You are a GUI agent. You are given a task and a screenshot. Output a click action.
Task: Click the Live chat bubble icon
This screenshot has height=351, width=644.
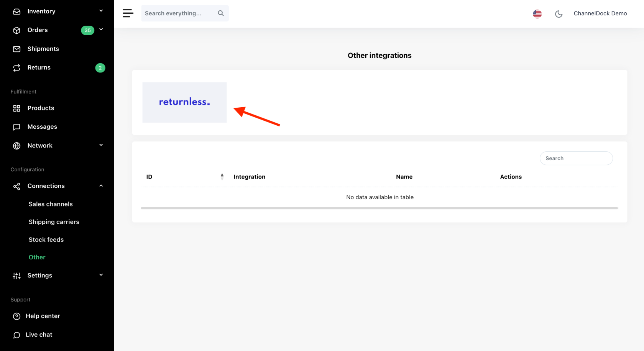16,335
